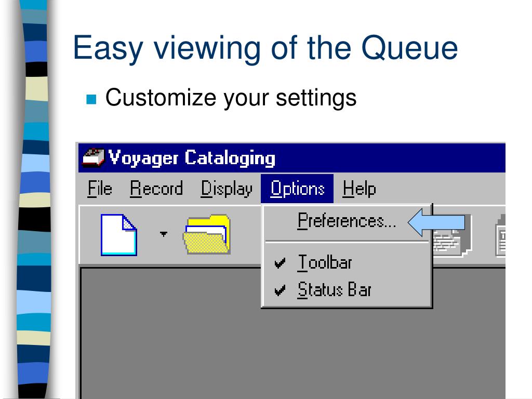
Task: Open the File menu
Action: click(100, 189)
